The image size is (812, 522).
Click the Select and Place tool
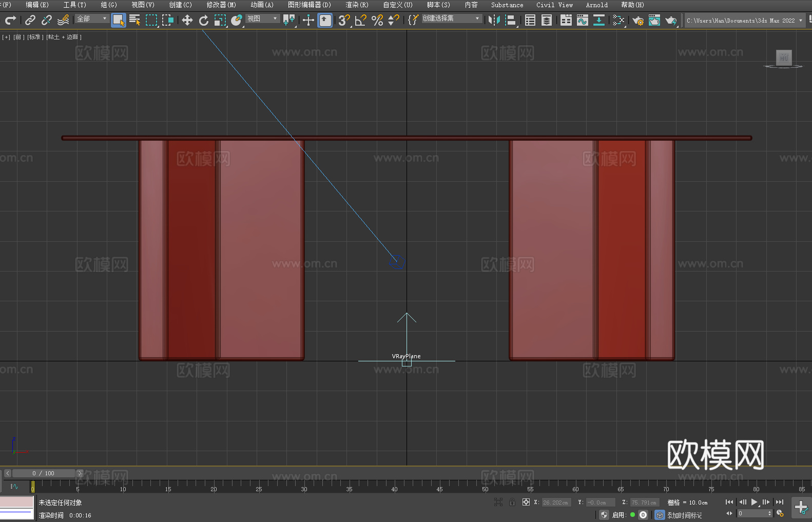pyautogui.click(x=237, y=20)
